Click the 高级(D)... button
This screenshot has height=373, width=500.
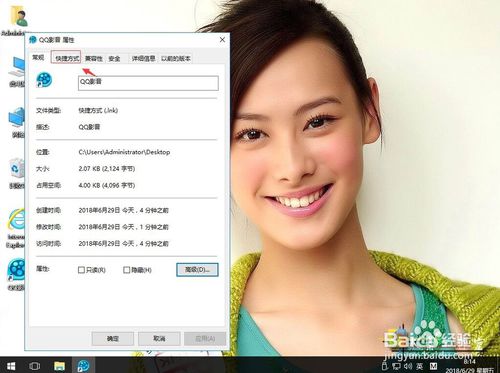click(197, 270)
